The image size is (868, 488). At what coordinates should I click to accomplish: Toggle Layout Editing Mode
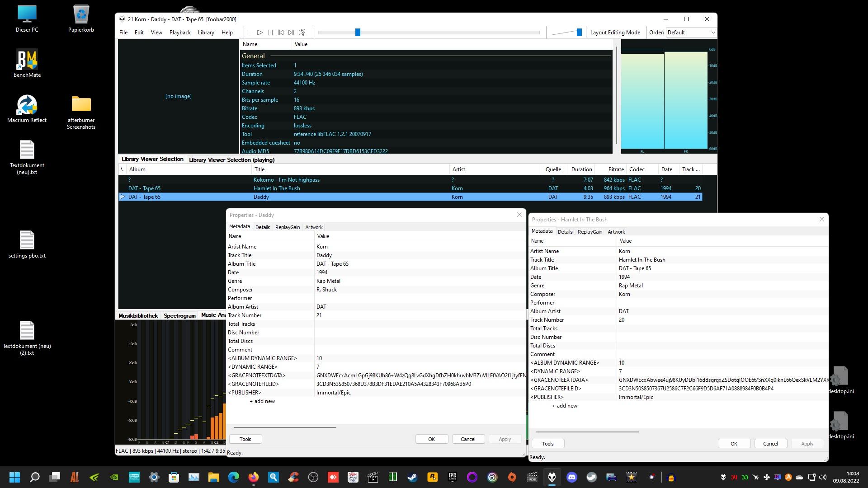[x=615, y=33]
